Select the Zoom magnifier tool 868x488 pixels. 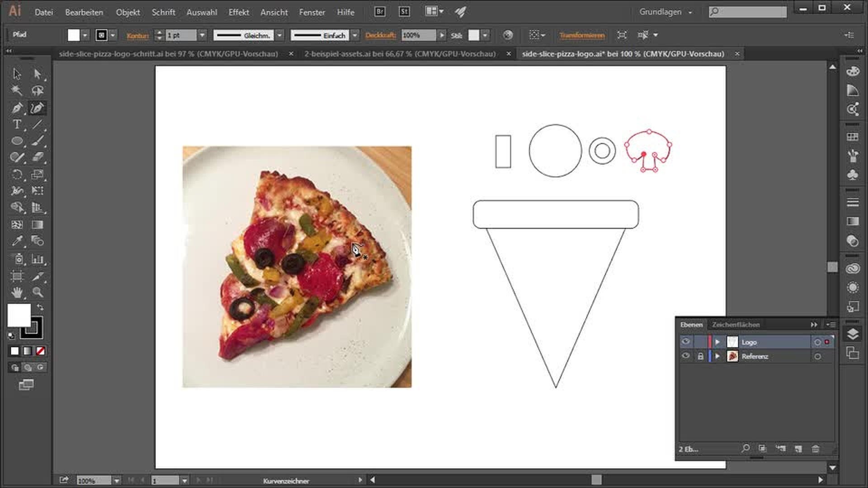[38, 292]
